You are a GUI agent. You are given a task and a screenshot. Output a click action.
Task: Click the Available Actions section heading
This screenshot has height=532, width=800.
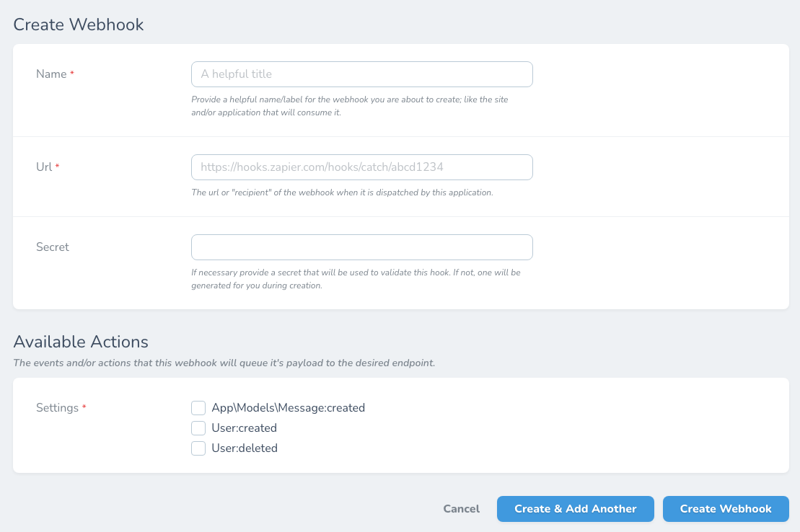(81, 342)
